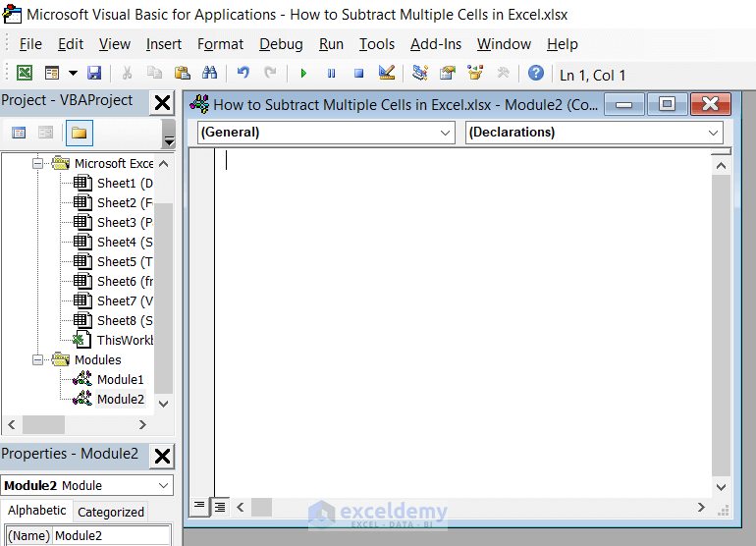
Task: Open the Insert menu
Action: (163, 44)
